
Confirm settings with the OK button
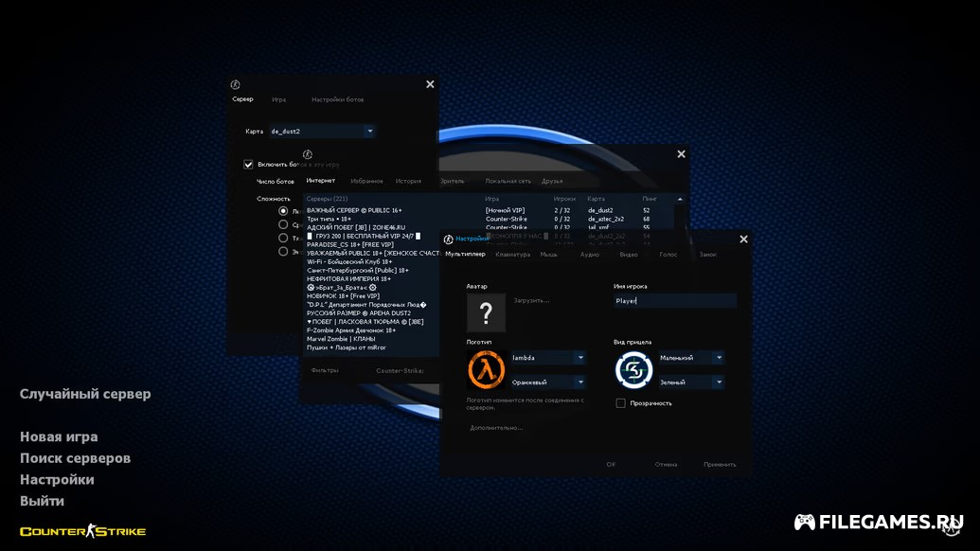point(612,464)
